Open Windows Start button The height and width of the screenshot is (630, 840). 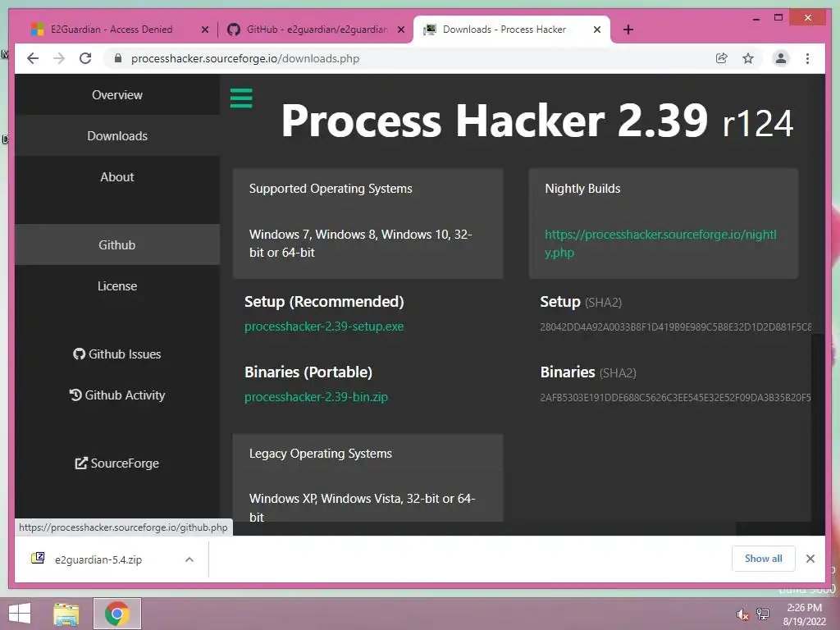click(x=20, y=614)
